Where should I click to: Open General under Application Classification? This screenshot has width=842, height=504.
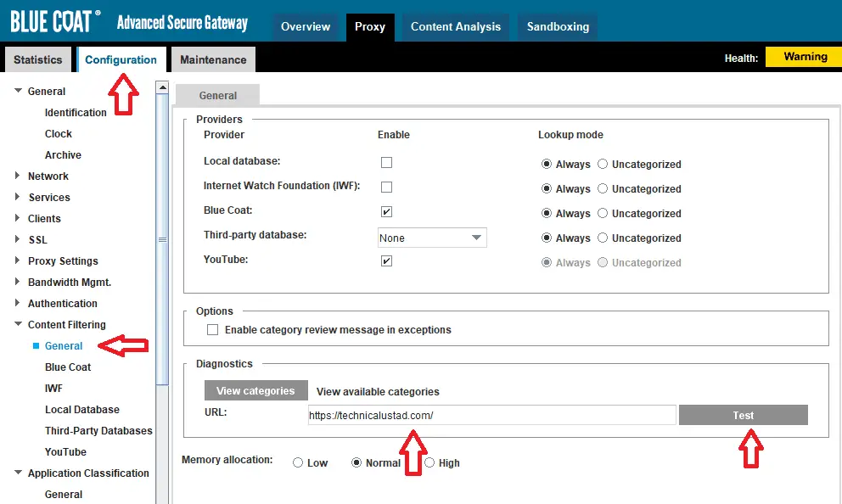(x=64, y=495)
